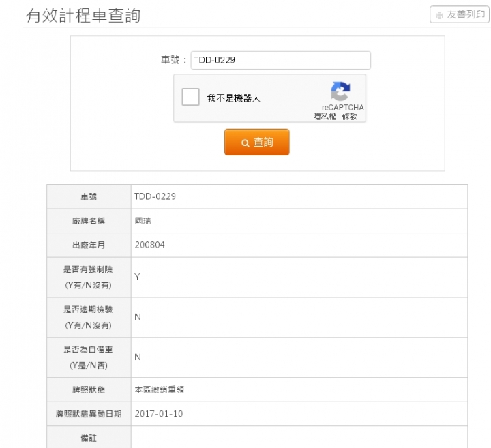Select the 2017-01-10 date value
Screen dimensions: 491x448
(x=159, y=414)
